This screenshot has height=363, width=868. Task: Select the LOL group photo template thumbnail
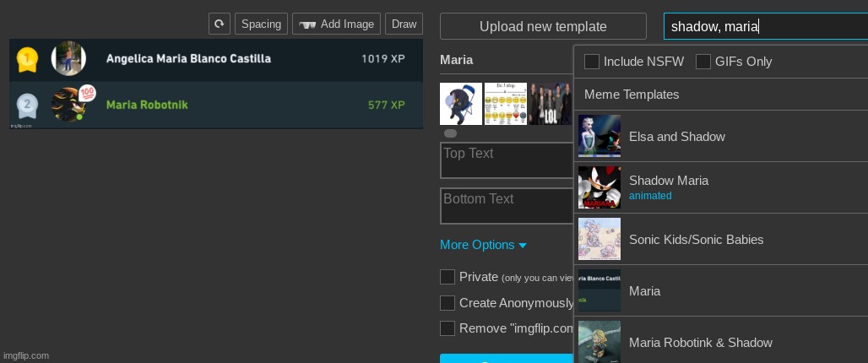tap(550, 104)
